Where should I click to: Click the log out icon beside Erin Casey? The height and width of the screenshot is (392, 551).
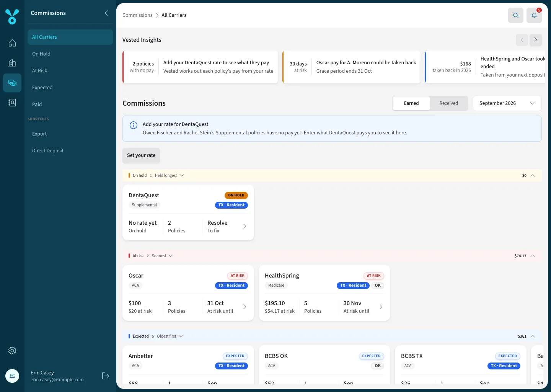106,376
